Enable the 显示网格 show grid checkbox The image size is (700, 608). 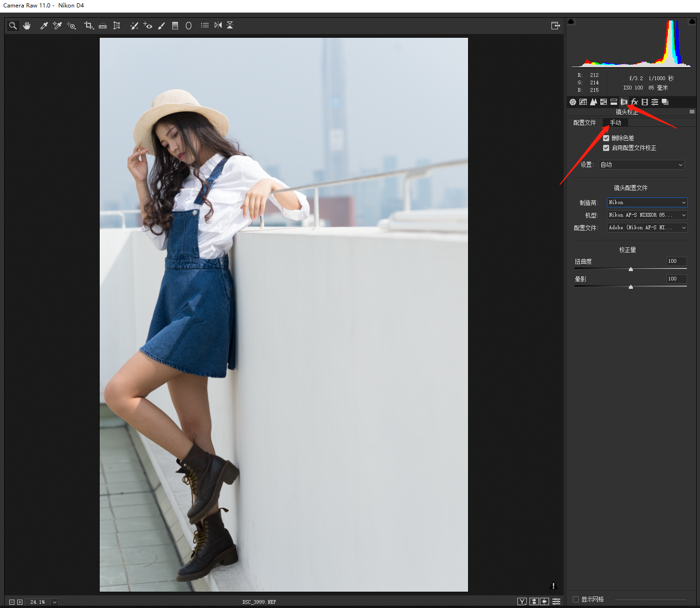tap(576, 599)
